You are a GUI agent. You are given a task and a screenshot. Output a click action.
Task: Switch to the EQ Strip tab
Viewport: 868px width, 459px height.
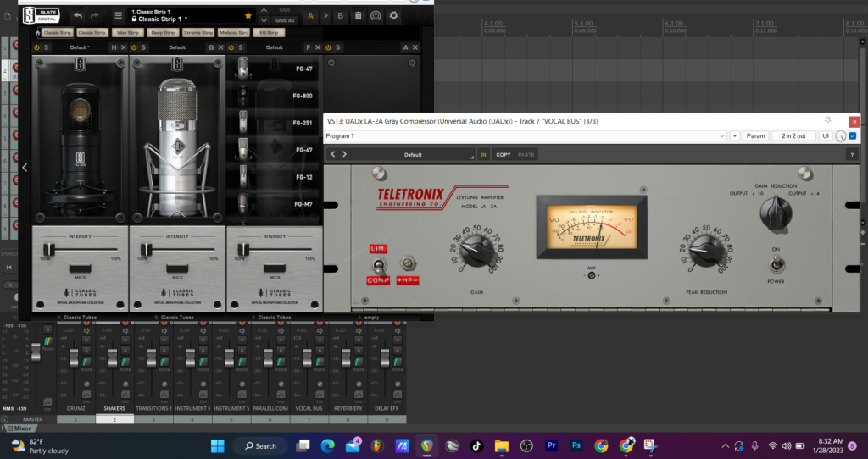point(269,33)
